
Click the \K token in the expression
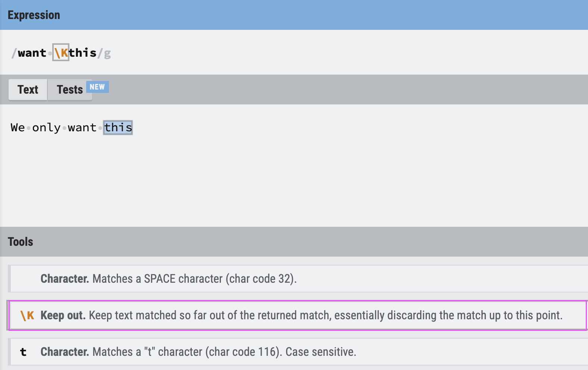pos(61,53)
